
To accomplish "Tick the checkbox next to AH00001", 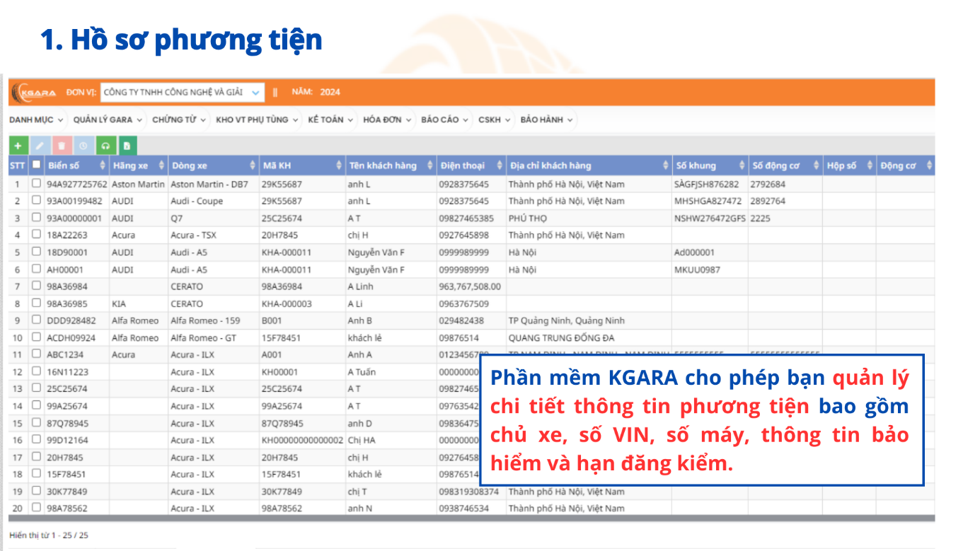I will click(36, 269).
